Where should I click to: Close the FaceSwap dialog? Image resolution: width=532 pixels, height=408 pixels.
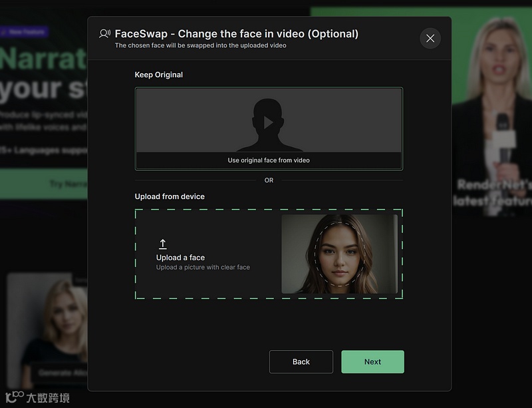(430, 39)
